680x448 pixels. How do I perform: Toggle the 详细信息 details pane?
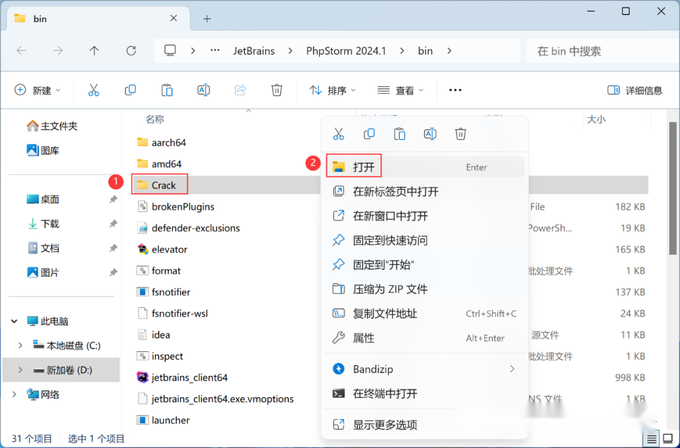click(634, 90)
